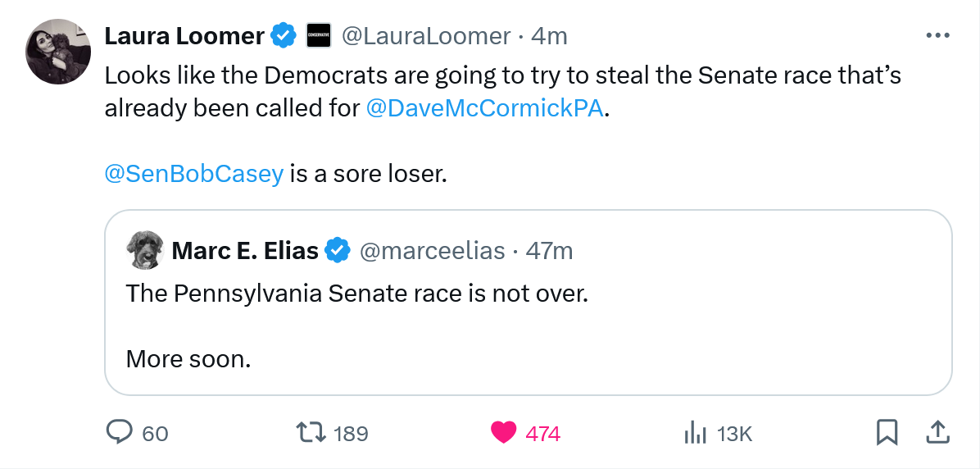
Task: Unlike the tweet via pink heart
Action: [x=503, y=432]
